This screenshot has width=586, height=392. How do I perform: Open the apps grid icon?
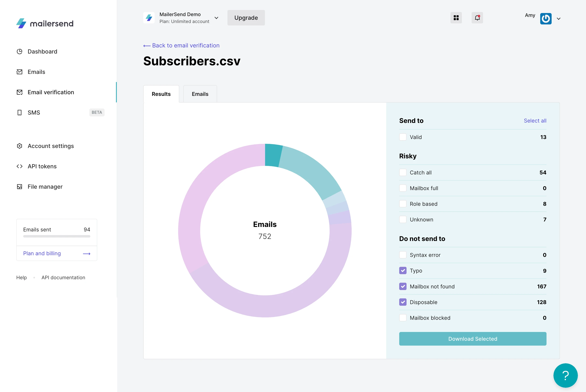(x=456, y=18)
